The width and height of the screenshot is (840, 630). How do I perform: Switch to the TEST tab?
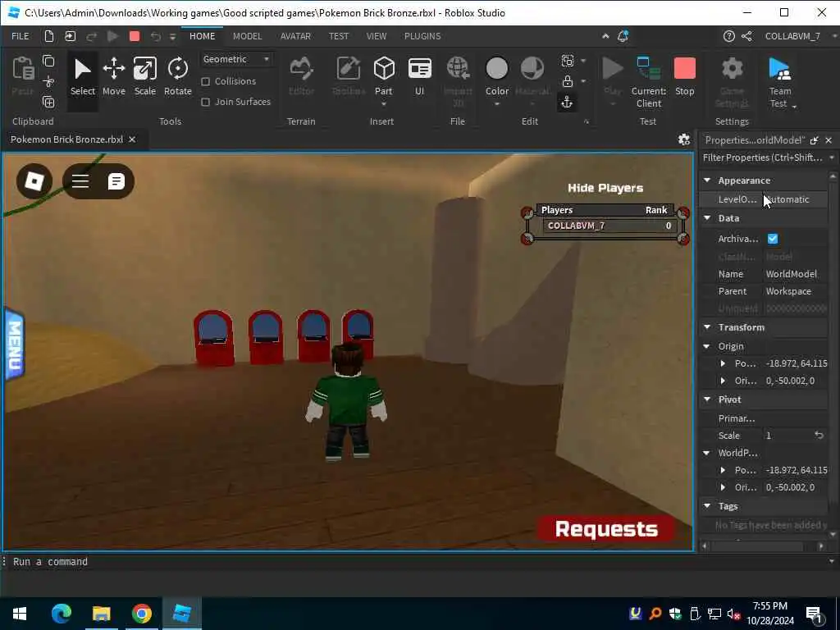(339, 36)
